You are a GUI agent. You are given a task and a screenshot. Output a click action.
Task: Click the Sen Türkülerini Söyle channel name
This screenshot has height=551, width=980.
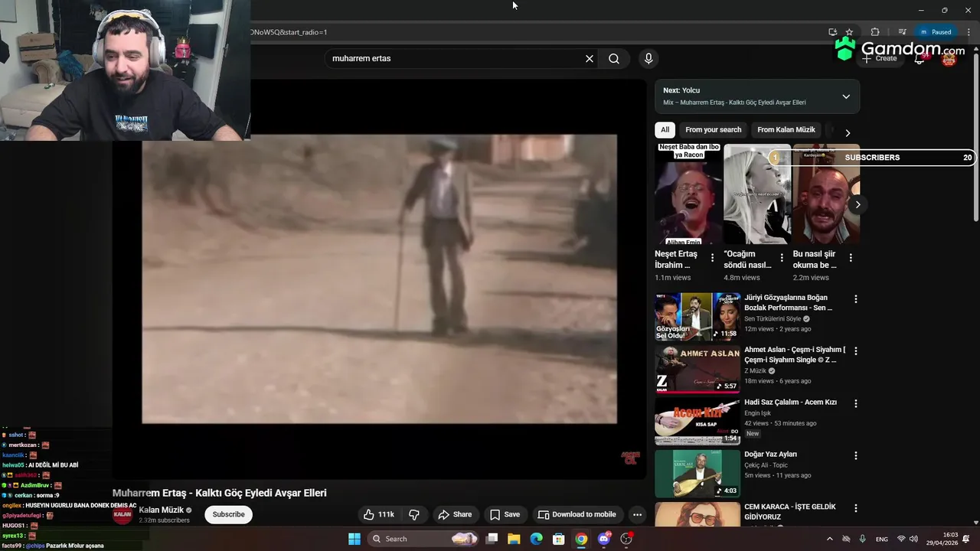click(773, 318)
